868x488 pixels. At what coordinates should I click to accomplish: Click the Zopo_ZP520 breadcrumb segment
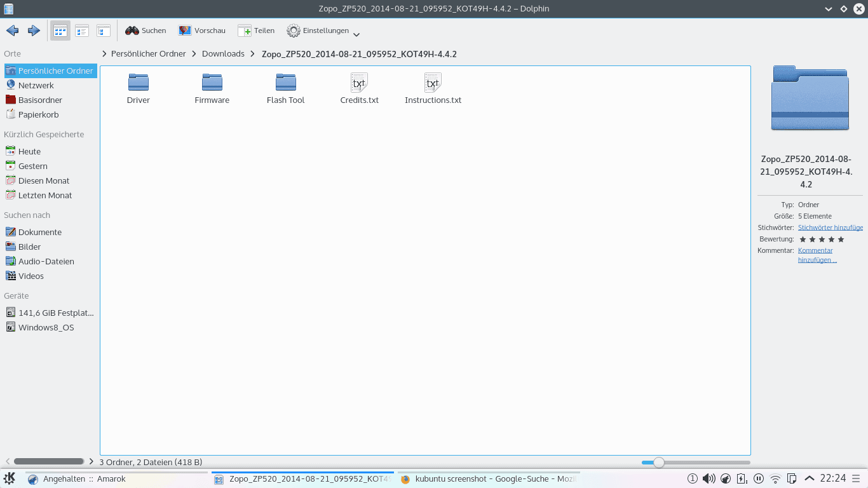tap(359, 54)
